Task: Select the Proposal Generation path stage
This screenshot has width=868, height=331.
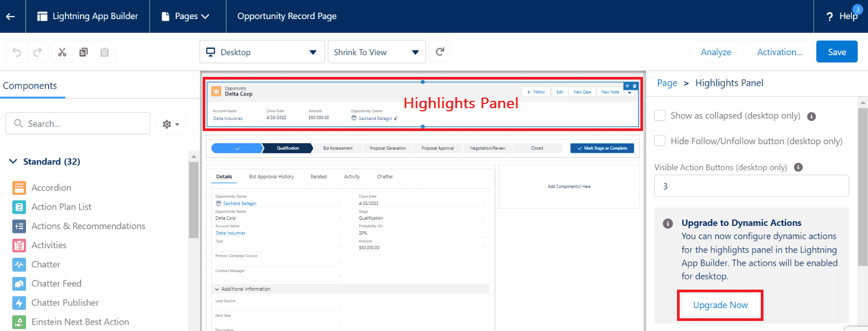Action: [388, 148]
